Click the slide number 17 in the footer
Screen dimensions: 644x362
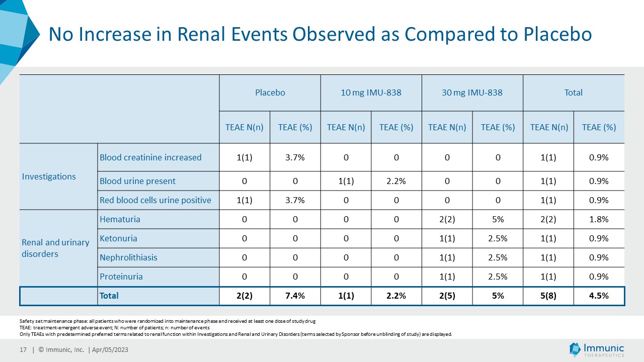(23, 350)
